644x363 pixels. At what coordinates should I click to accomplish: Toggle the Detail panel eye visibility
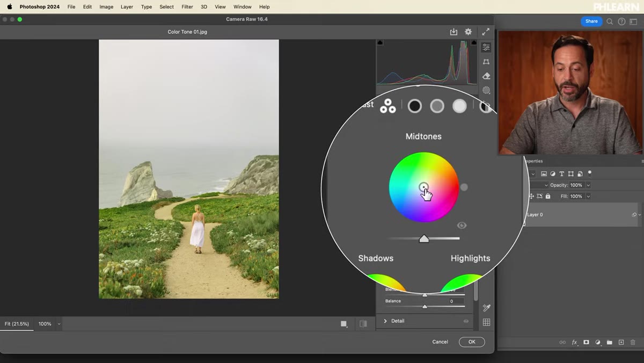pos(466,321)
